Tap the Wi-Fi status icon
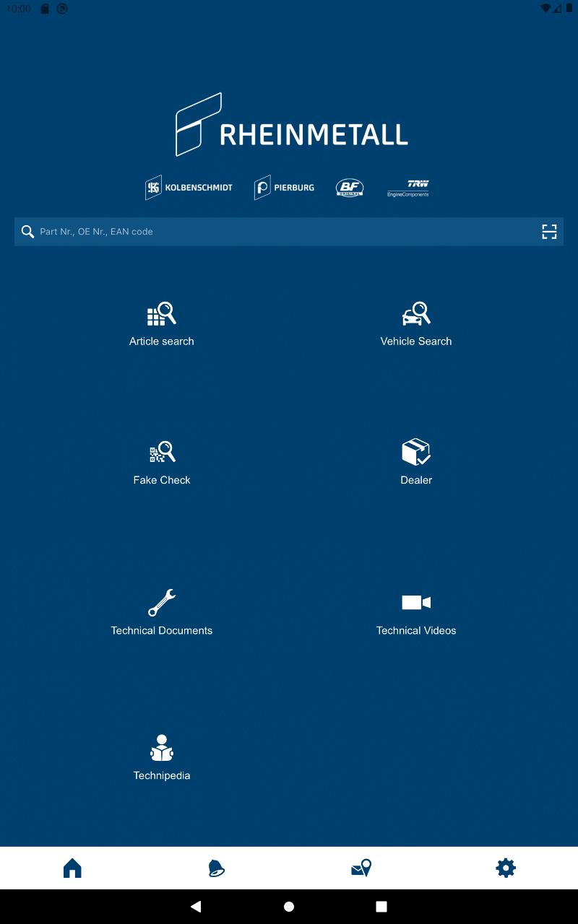The image size is (578, 924). pos(545,9)
